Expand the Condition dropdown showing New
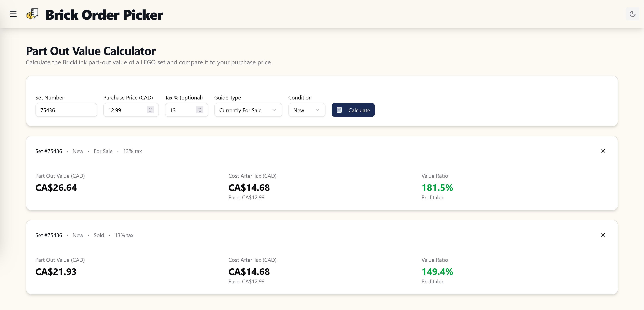644x310 pixels. click(307, 110)
